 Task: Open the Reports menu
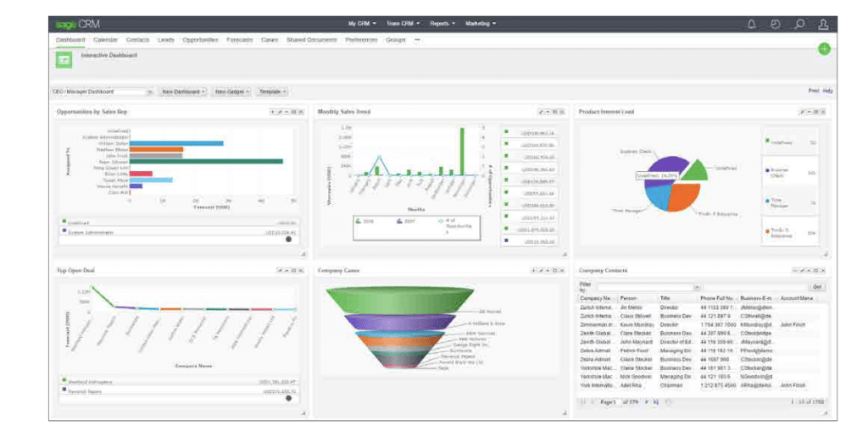[x=442, y=24]
